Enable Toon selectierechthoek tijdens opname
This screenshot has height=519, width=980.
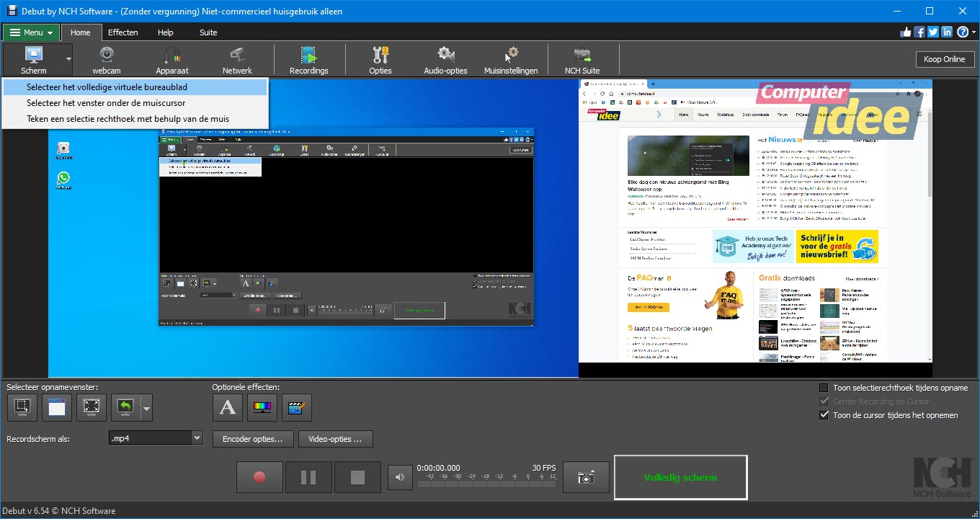point(824,388)
